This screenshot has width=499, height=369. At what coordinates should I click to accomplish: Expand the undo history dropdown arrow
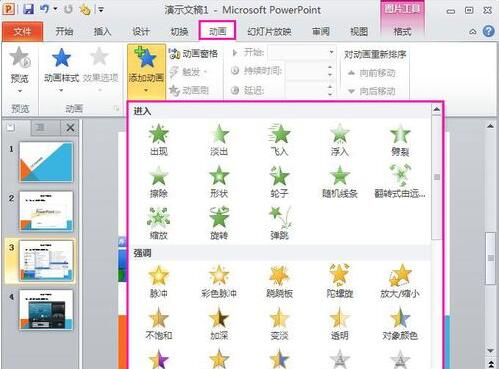pyautogui.click(x=55, y=9)
